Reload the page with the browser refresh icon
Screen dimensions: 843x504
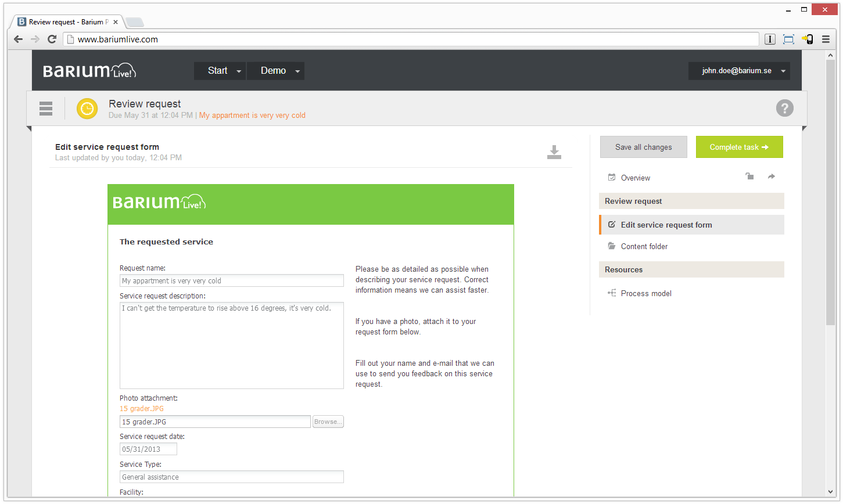tap(52, 39)
